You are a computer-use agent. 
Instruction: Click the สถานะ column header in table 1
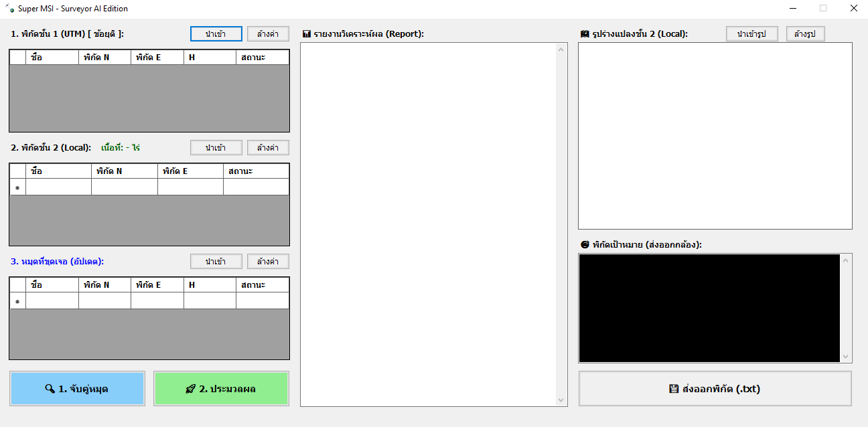click(263, 58)
